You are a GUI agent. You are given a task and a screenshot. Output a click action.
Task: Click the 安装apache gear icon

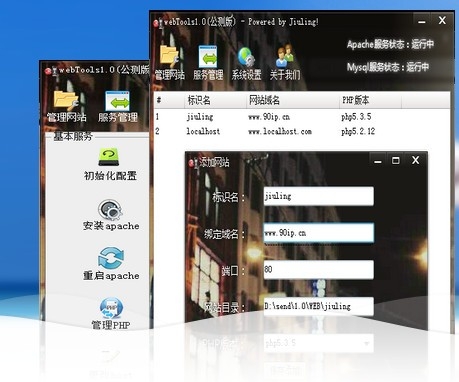(x=110, y=209)
